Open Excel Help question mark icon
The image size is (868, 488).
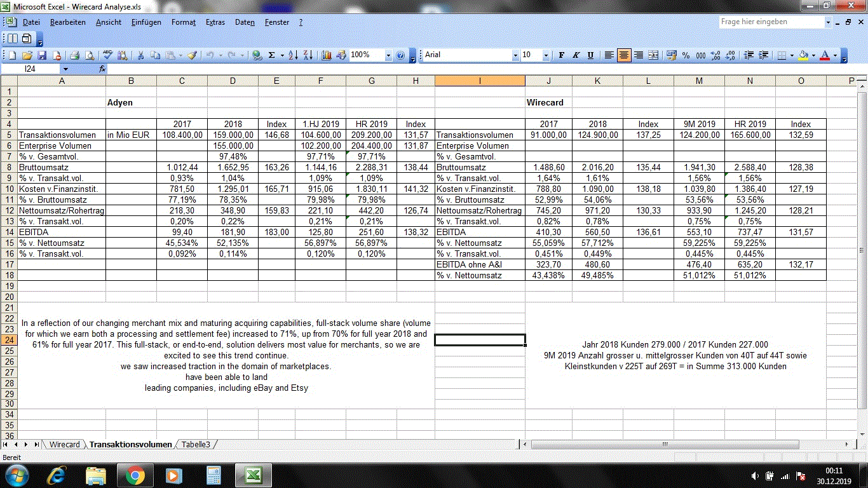click(400, 55)
